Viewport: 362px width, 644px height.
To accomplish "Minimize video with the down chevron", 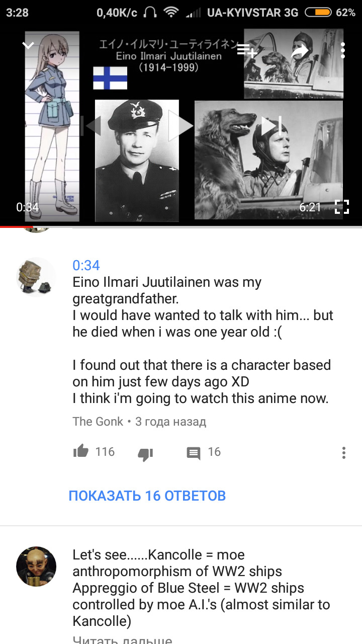I will tap(28, 46).
